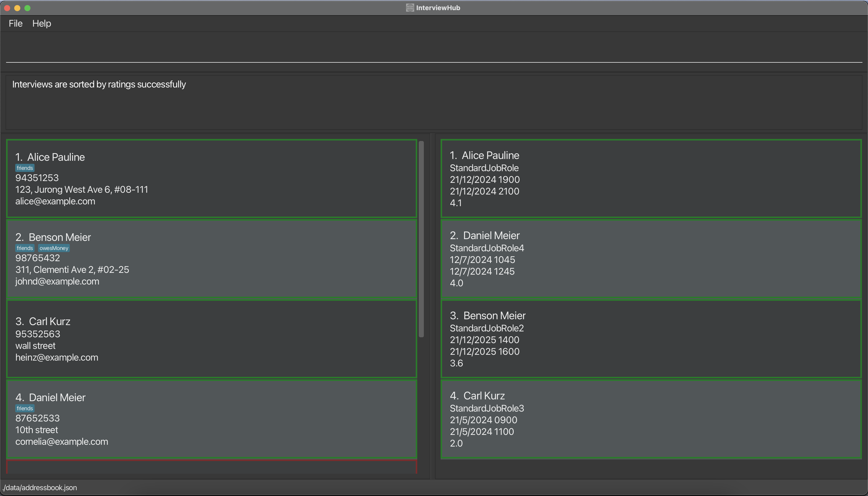The width and height of the screenshot is (868, 496).
Task: Open the File menu
Action: coord(16,24)
